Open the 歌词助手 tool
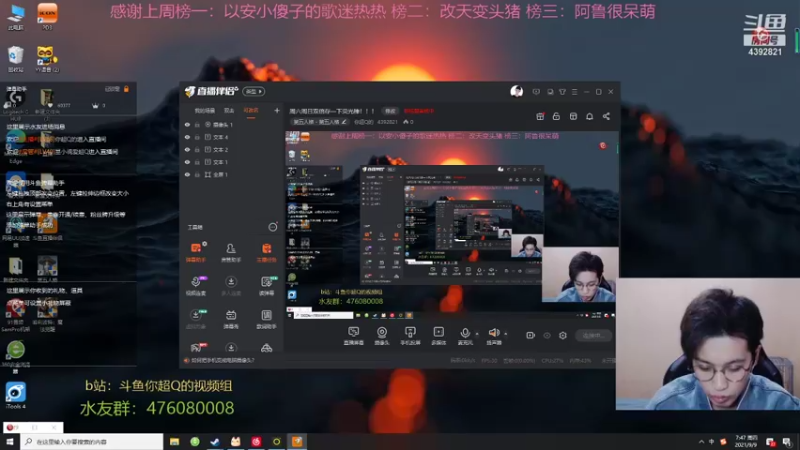Screen dimensions: 800x450 click(x=266, y=319)
